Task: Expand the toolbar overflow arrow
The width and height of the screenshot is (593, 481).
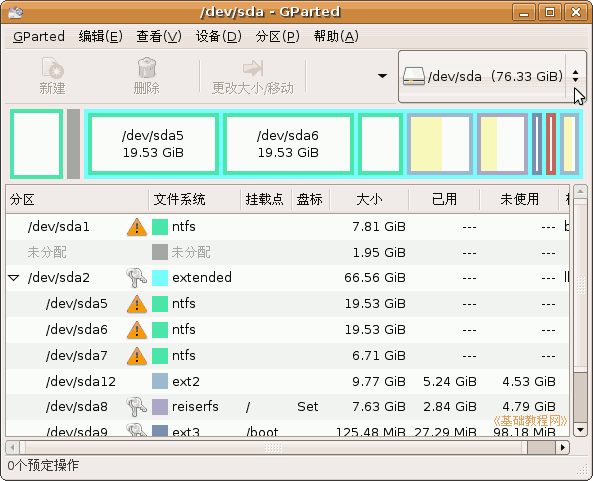Action: [x=383, y=76]
